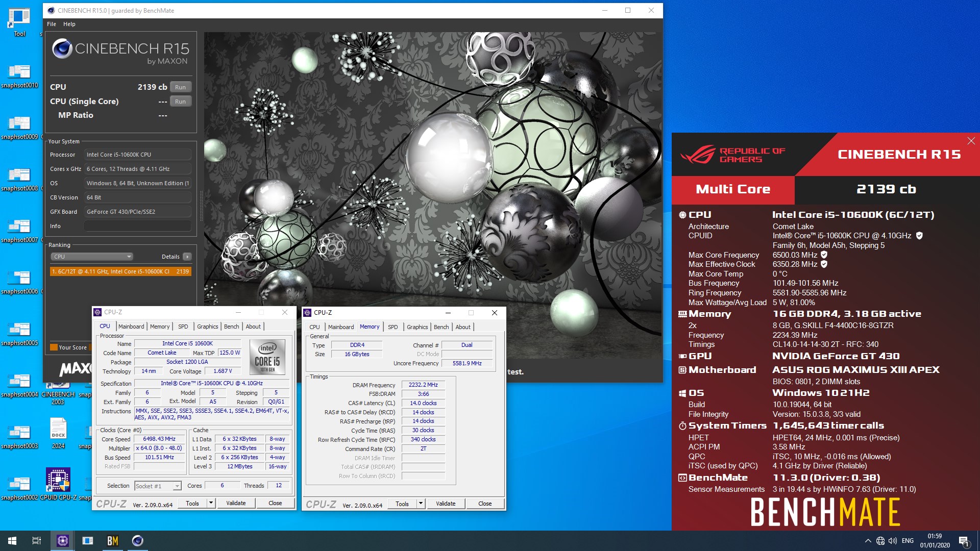
Task: Open the Cinebench Help menu
Action: (69, 24)
